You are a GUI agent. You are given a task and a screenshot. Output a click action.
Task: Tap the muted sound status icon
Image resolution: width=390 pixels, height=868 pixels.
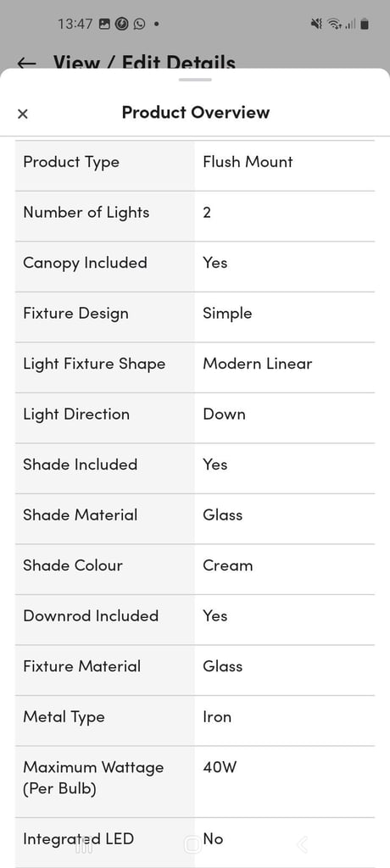click(x=316, y=24)
